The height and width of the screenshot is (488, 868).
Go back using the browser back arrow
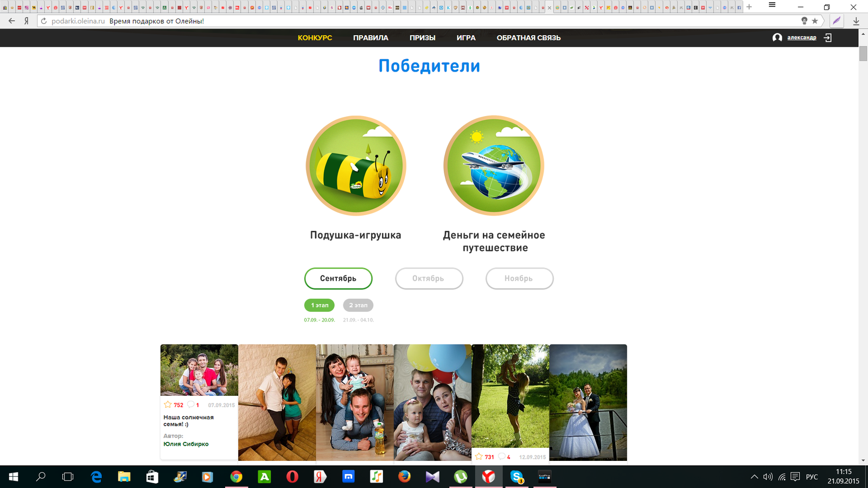point(12,21)
